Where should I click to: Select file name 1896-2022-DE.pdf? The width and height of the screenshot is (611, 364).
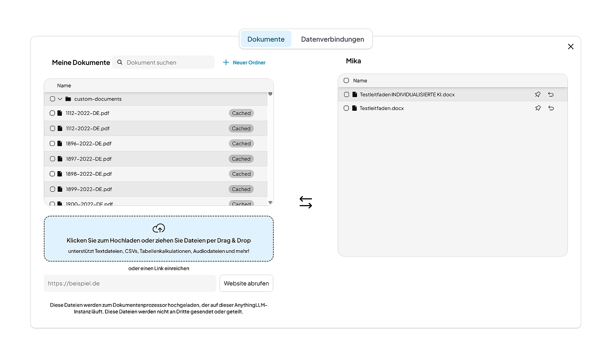(89, 144)
